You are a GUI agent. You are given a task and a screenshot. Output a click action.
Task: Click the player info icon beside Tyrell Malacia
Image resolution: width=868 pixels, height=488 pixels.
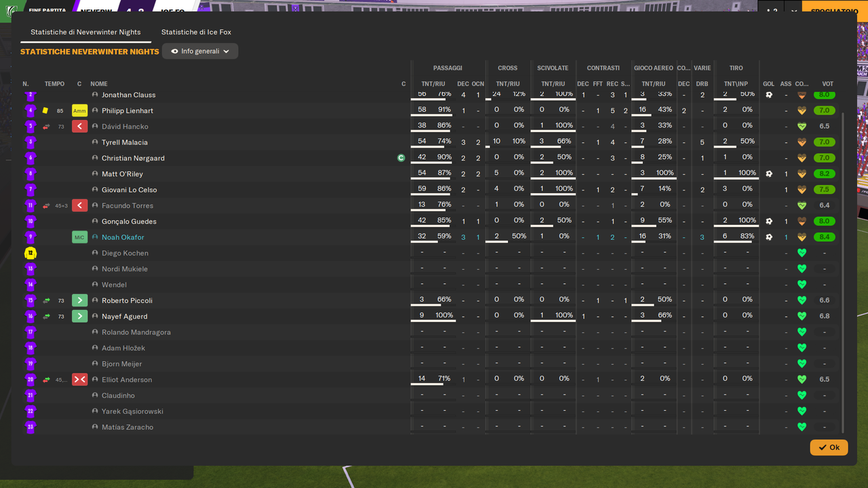click(95, 142)
